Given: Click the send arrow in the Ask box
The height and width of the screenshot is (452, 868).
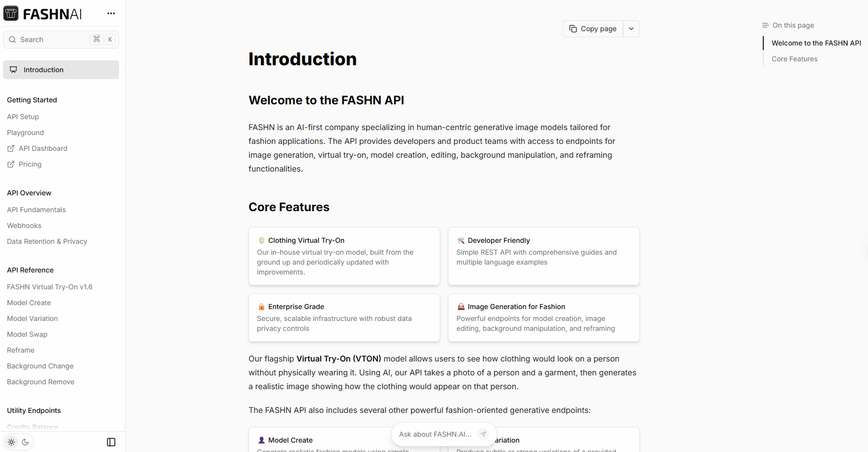Looking at the screenshot, I should [x=483, y=434].
